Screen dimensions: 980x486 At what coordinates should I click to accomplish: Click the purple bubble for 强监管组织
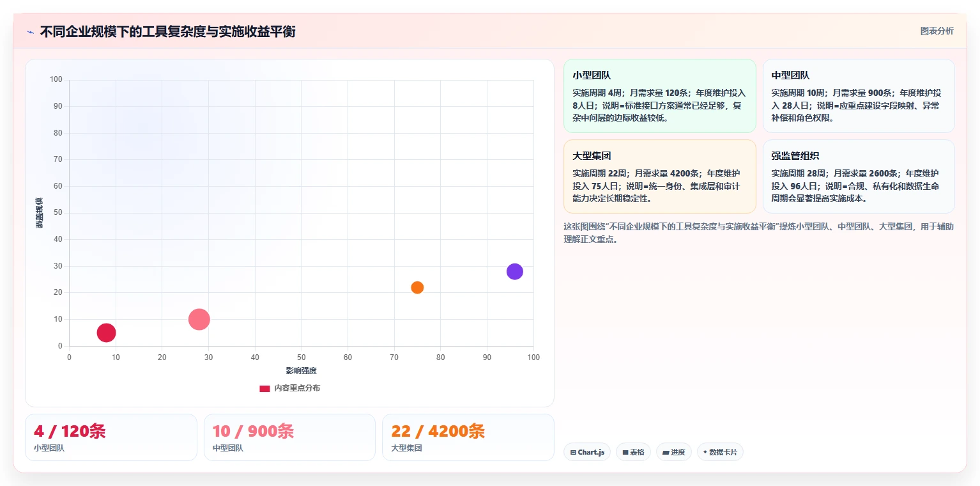515,272
